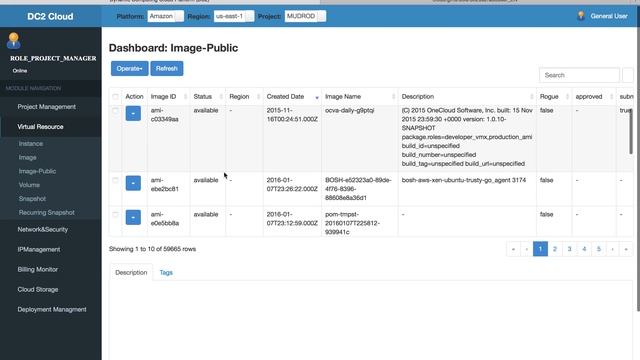Viewport: 640px width, 360px height.
Task: Switch to the Description tab
Action: 131,273
